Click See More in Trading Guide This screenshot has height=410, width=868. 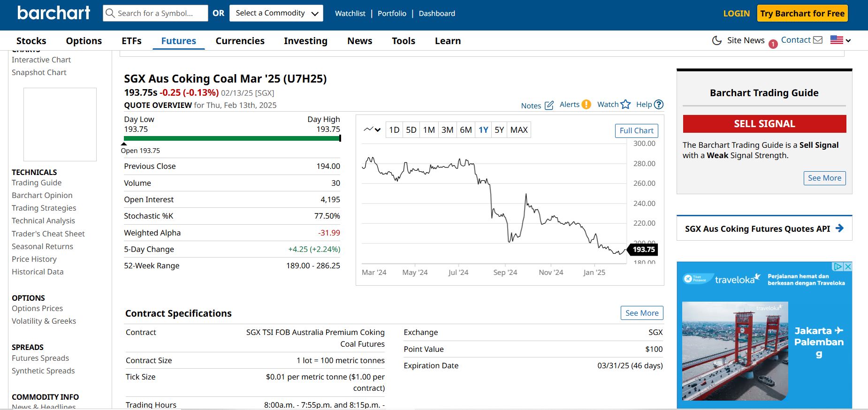click(824, 178)
